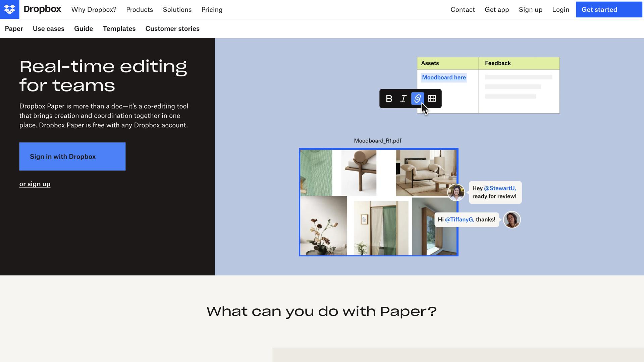Switch to the Use cases tab

pos(49,28)
